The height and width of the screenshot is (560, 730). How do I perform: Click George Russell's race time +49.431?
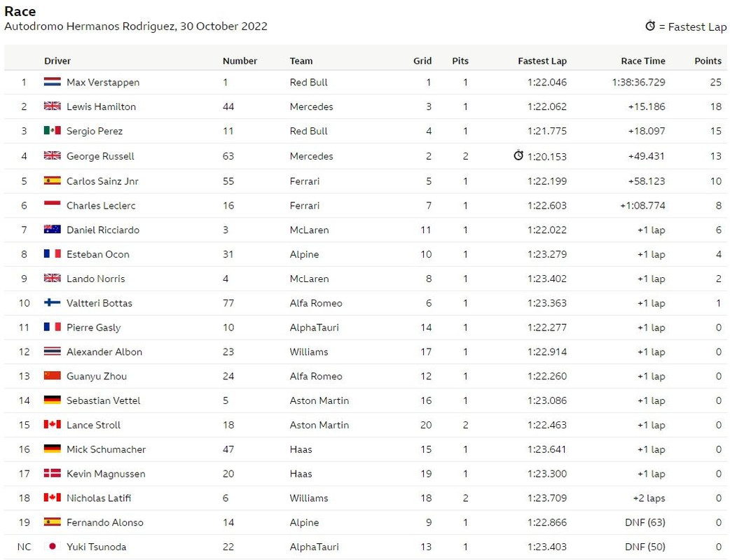tap(646, 156)
